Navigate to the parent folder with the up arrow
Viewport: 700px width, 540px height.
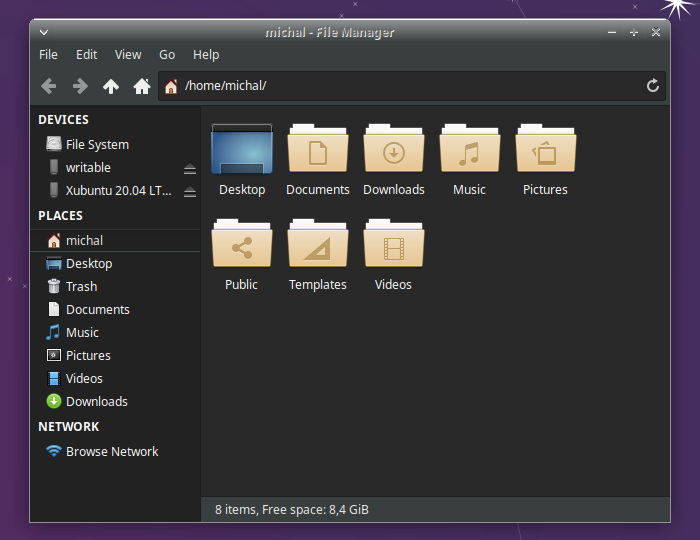tap(111, 86)
